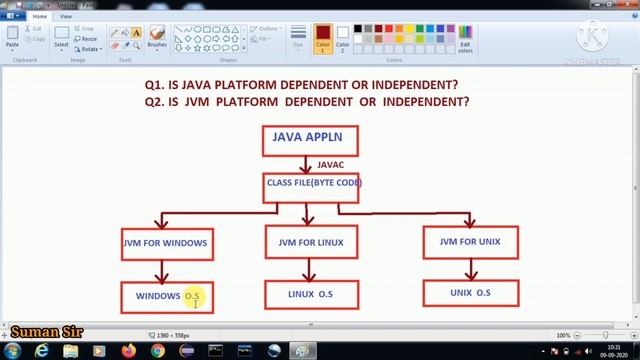This screenshot has height=360, width=640.
Task: Click the UNIX O.S box text
Action: (470, 293)
